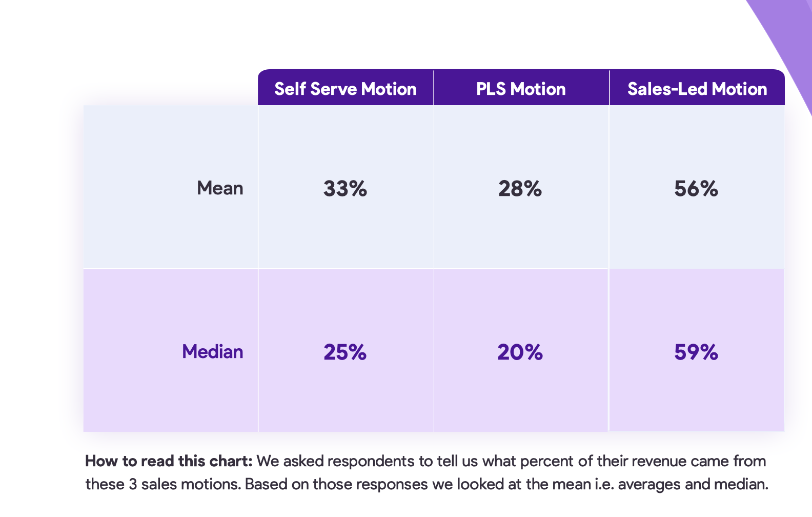Select the 25% Self Serve median value
Viewport: 812px width, 517px height.
click(x=345, y=352)
